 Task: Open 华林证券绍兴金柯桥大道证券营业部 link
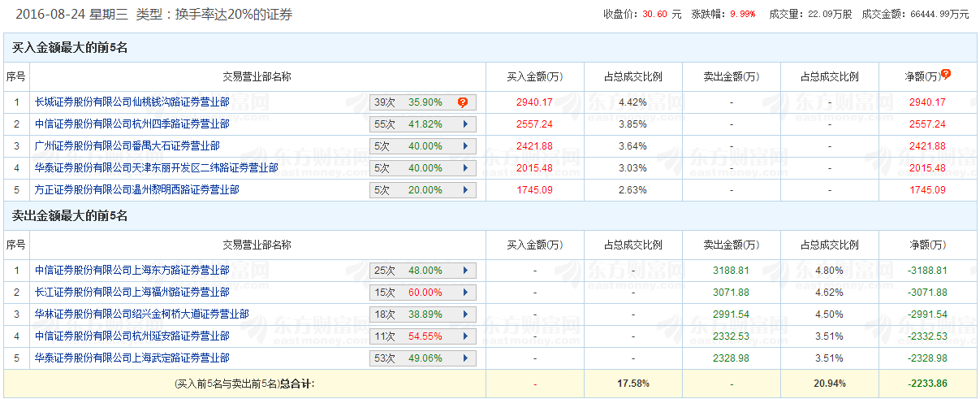141,314
